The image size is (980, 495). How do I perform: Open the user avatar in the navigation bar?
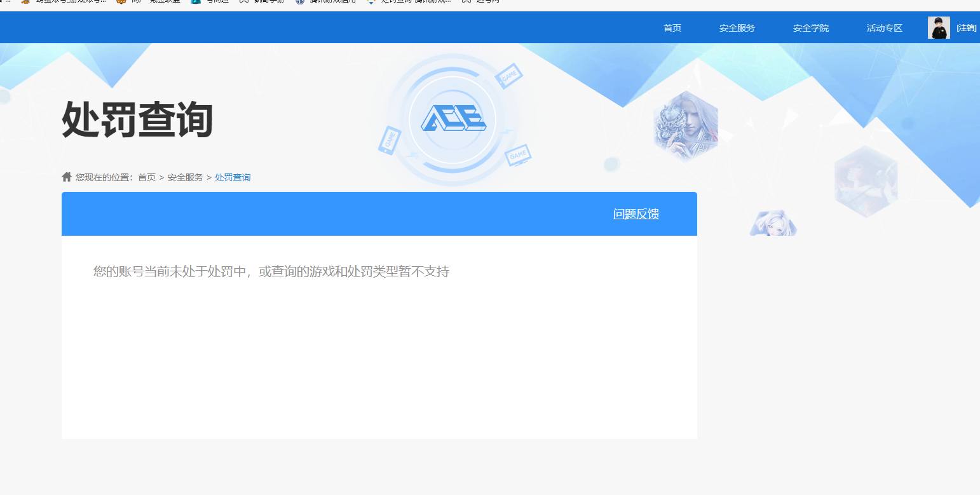point(939,27)
